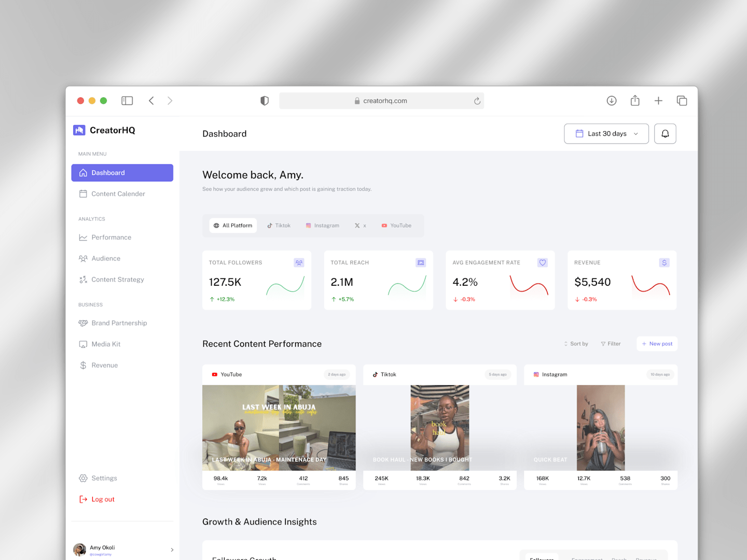Screen dimensions: 747x560
Task: Show tab overview icon
Action: pyautogui.click(x=682, y=101)
